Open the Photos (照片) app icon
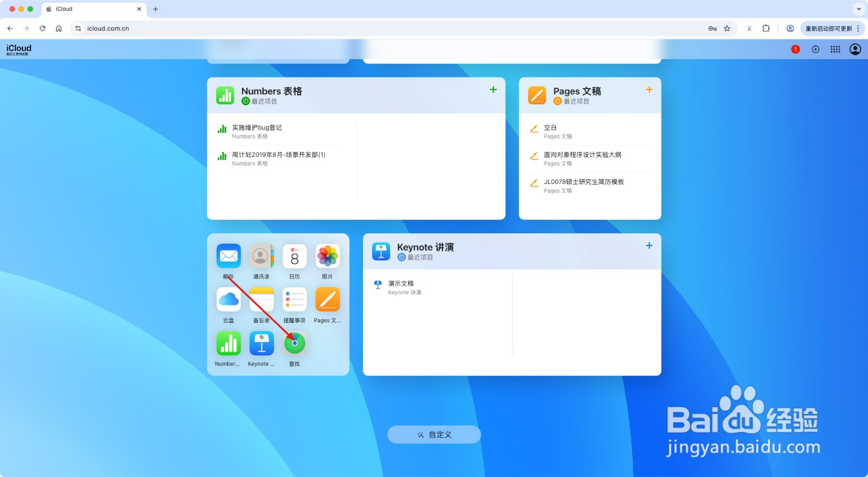The image size is (868, 477). click(328, 256)
